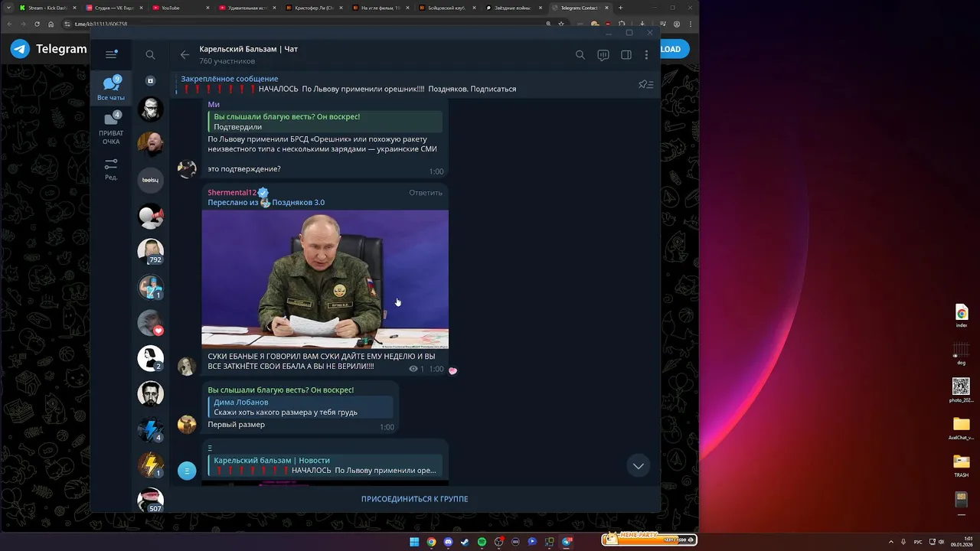Open the TRASH folder on the desktop
Screen dimensions: 980x551
962,465
